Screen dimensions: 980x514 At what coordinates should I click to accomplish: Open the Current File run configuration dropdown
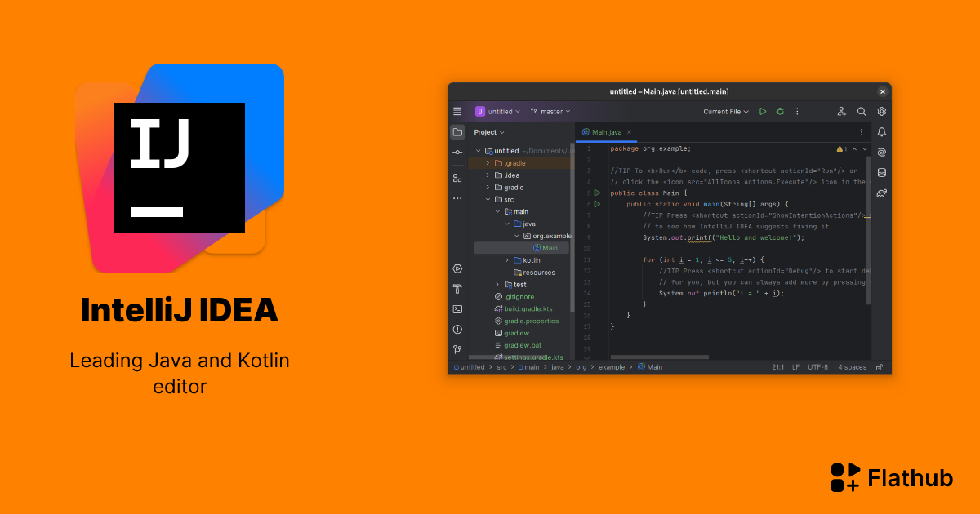725,111
